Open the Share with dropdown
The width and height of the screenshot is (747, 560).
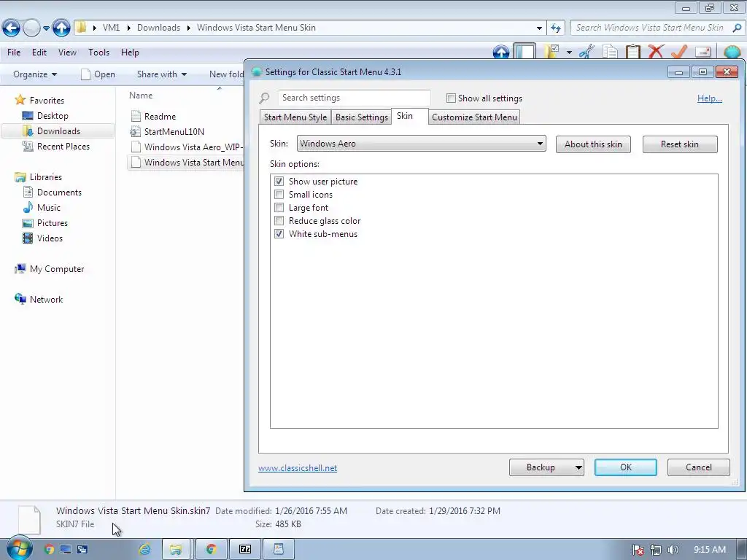tap(161, 74)
